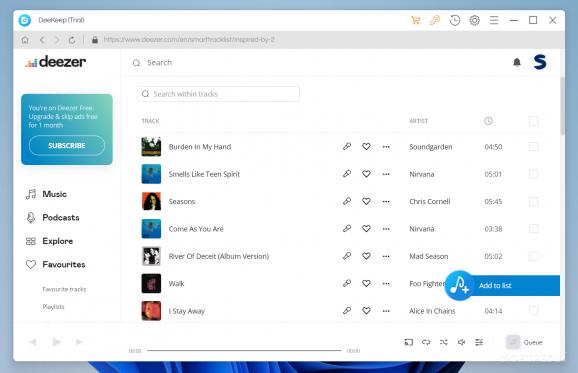Tick checkbox for River Of Deceit
This screenshot has width=578, height=373.
[533, 256]
